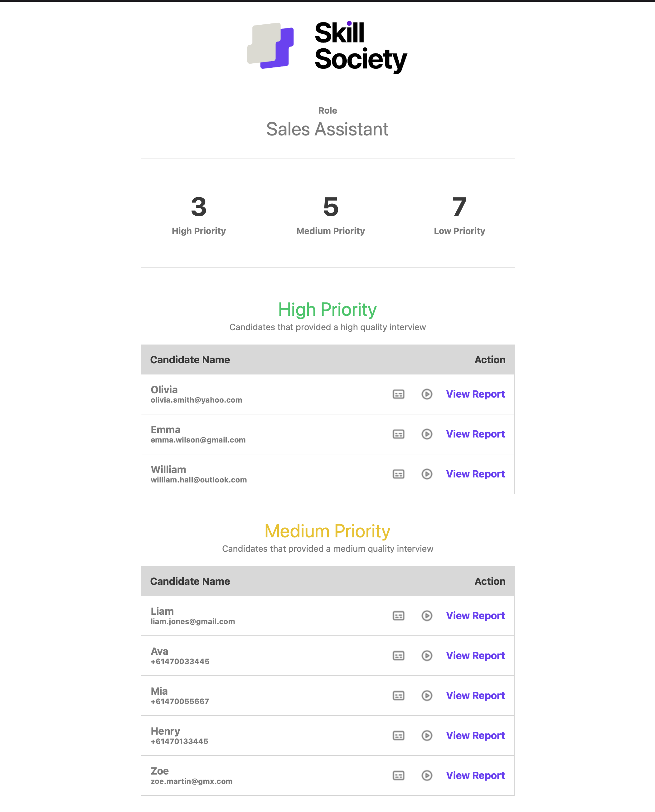Open Olivia's transcript card icon
The image size is (655, 812).
coord(398,394)
